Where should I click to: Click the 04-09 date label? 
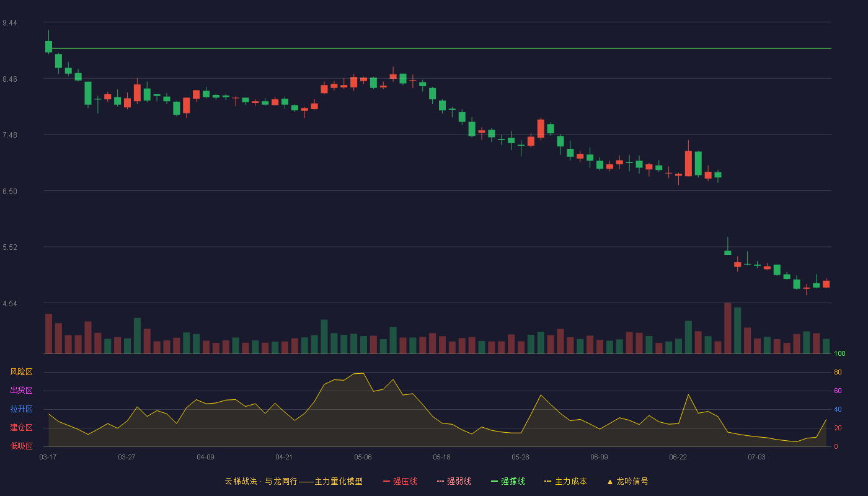[205, 457]
